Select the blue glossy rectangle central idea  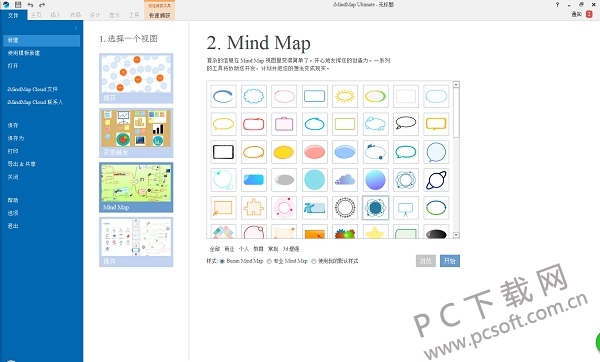pos(254,180)
